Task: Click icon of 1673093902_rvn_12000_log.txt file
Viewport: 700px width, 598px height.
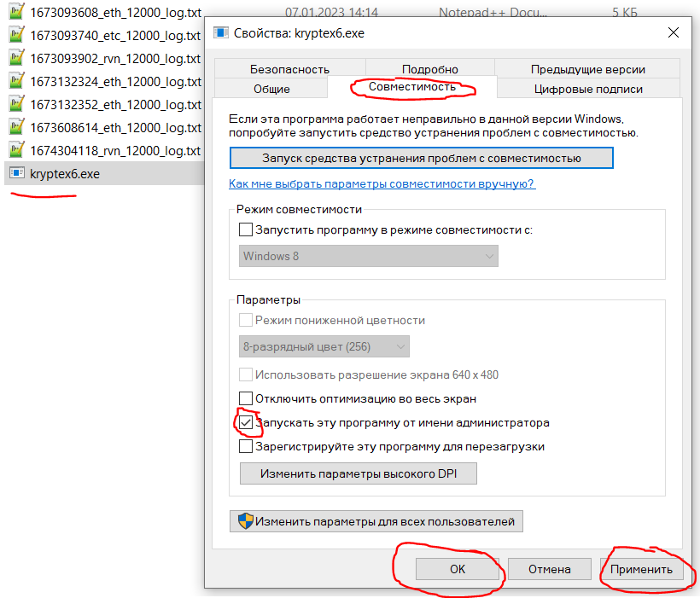Action: click(15, 59)
